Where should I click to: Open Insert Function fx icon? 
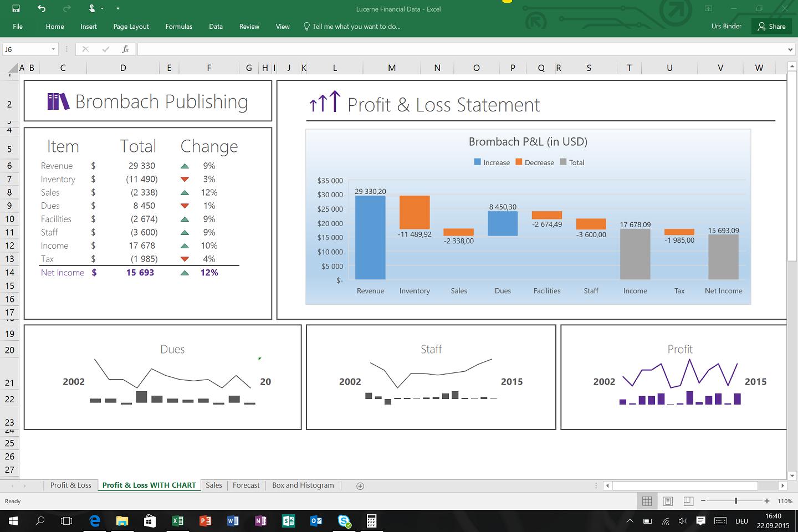(125, 49)
